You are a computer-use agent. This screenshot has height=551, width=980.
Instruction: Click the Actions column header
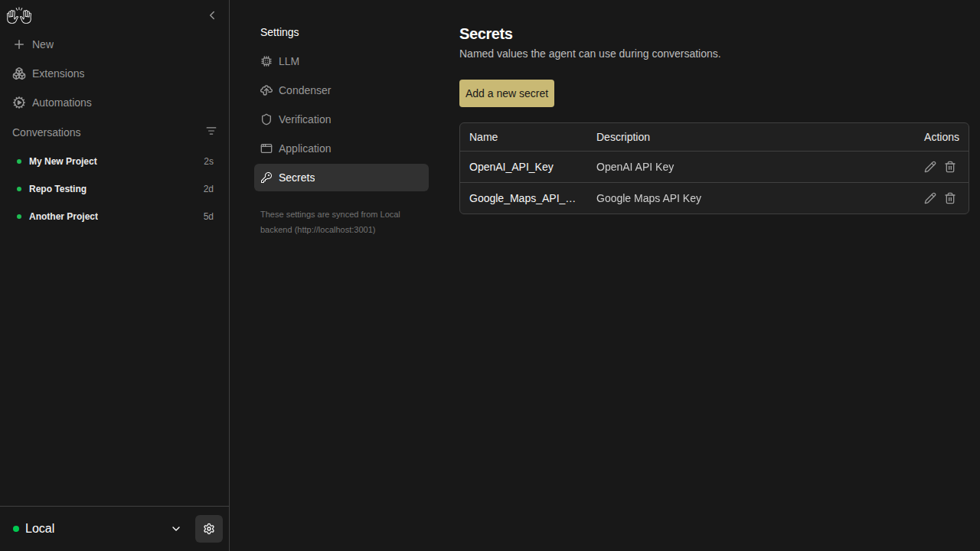(942, 137)
